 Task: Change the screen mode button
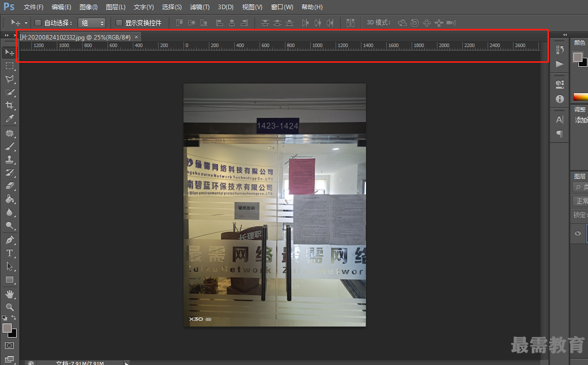[9, 360]
